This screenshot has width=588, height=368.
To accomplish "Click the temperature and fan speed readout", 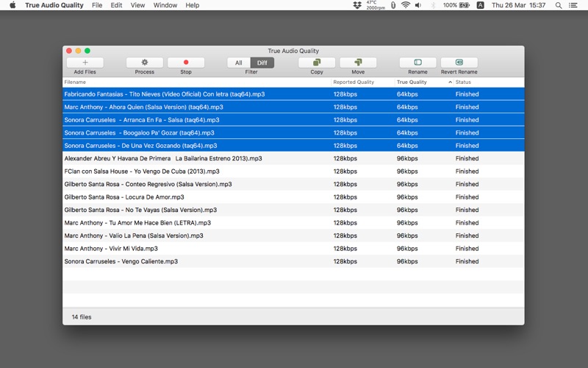I will pyautogui.click(x=376, y=5).
